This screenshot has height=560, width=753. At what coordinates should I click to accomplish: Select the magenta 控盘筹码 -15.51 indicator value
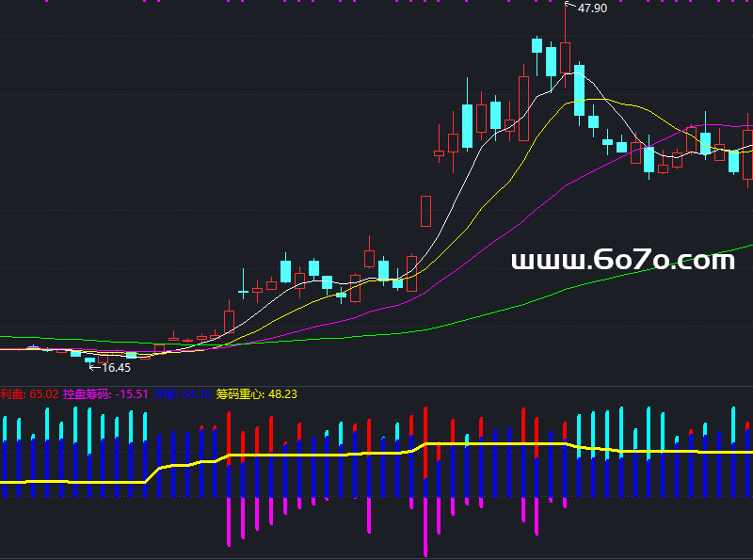click(x=105, y=394)
